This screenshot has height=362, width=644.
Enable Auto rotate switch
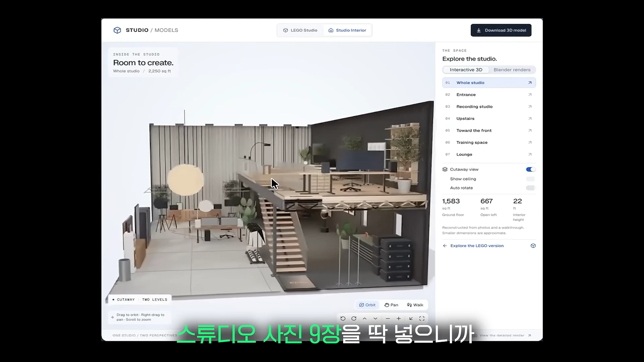[x=531, y=188]
